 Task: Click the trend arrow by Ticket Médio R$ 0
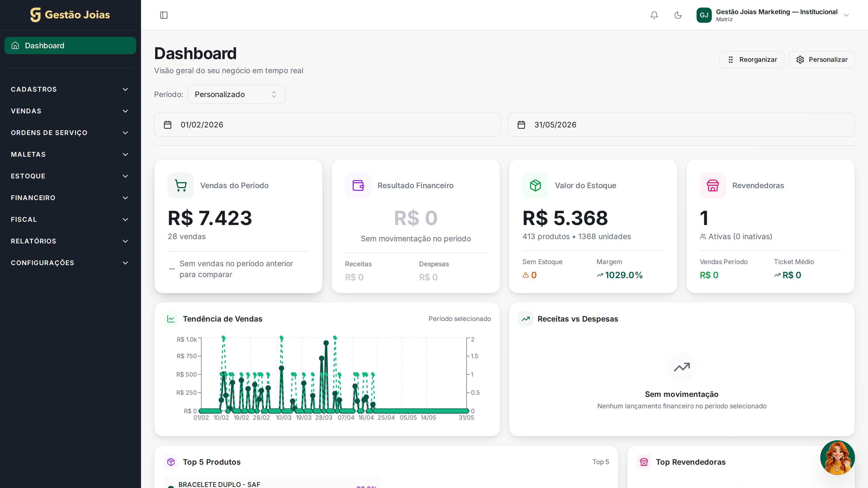[x=777, y=275]
